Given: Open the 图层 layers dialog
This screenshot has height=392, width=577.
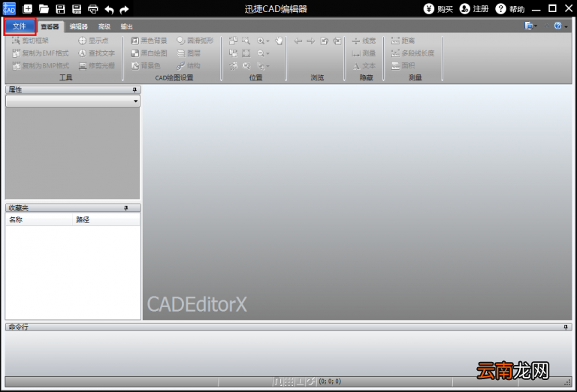Looking at the screenshot, I should click(x=189, y=53).
